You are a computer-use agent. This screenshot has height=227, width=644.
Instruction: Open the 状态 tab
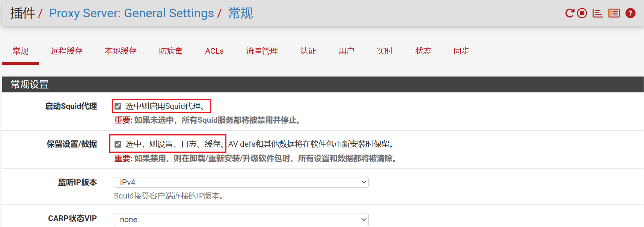423,51
